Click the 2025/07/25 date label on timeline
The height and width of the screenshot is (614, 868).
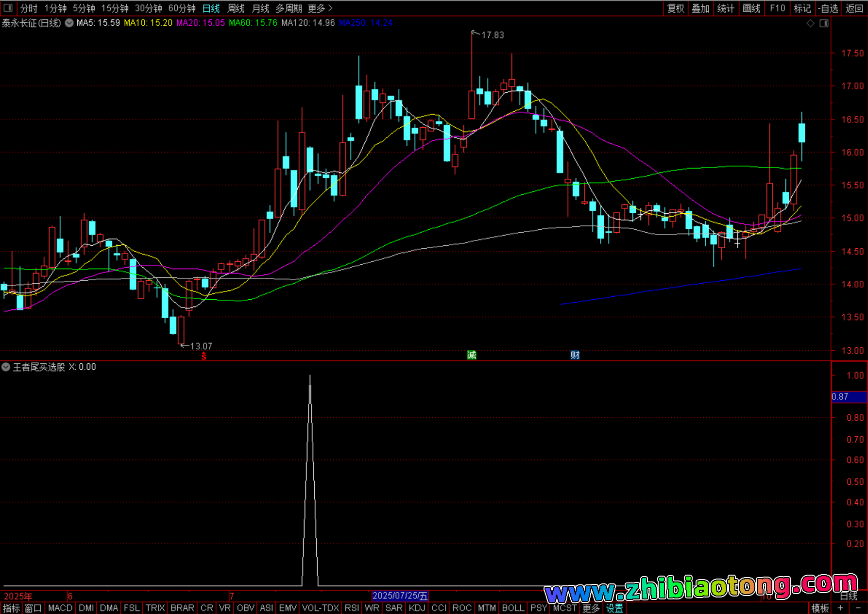[x=400, y=596]
